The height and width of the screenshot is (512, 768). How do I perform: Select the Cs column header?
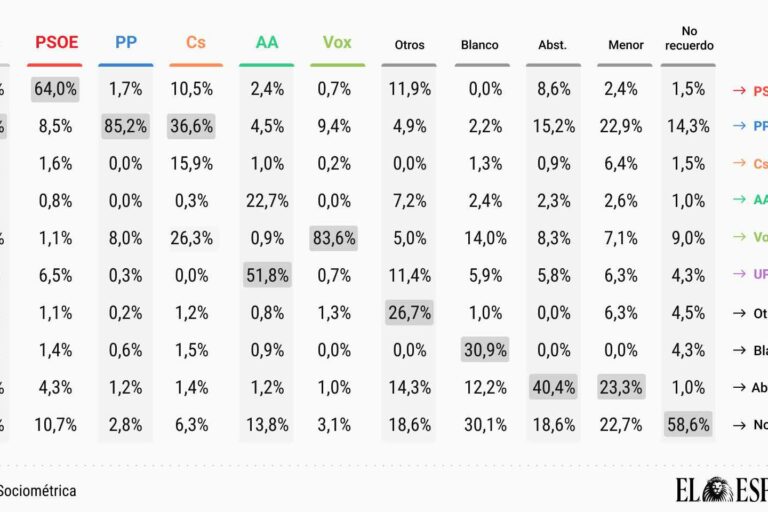coord(196,43)
